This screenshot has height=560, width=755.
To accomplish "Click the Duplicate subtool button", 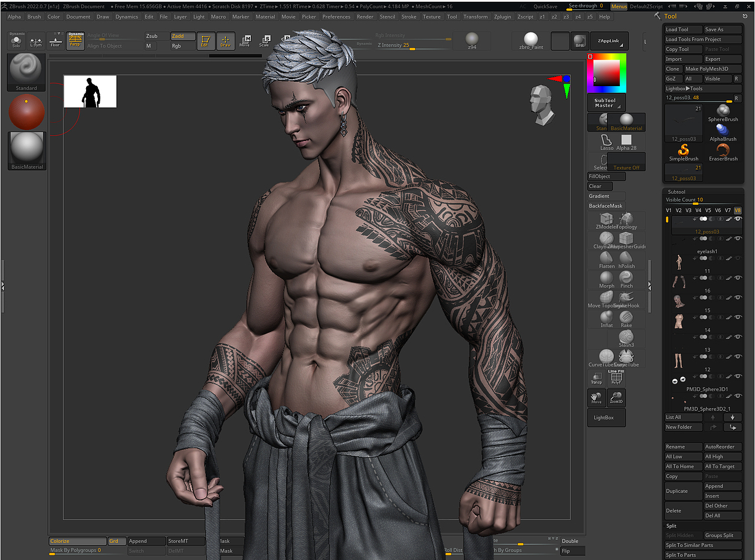I will click(684, 491).
